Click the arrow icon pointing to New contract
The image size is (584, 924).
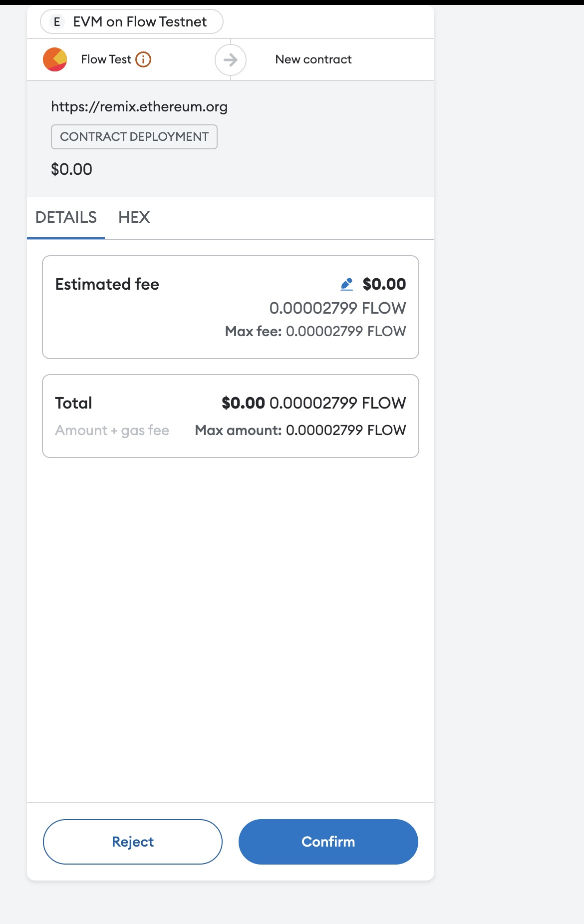coord(231,59)
